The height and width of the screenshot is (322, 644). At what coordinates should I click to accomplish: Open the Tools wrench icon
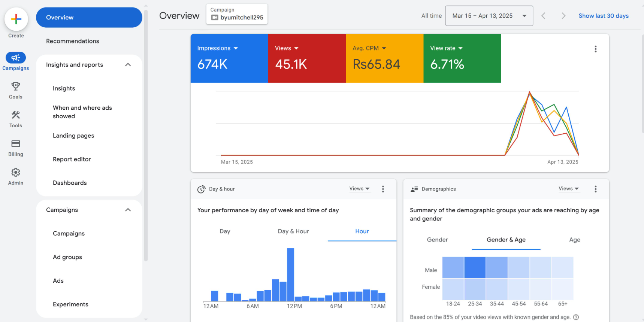click(x=16, y=115)
